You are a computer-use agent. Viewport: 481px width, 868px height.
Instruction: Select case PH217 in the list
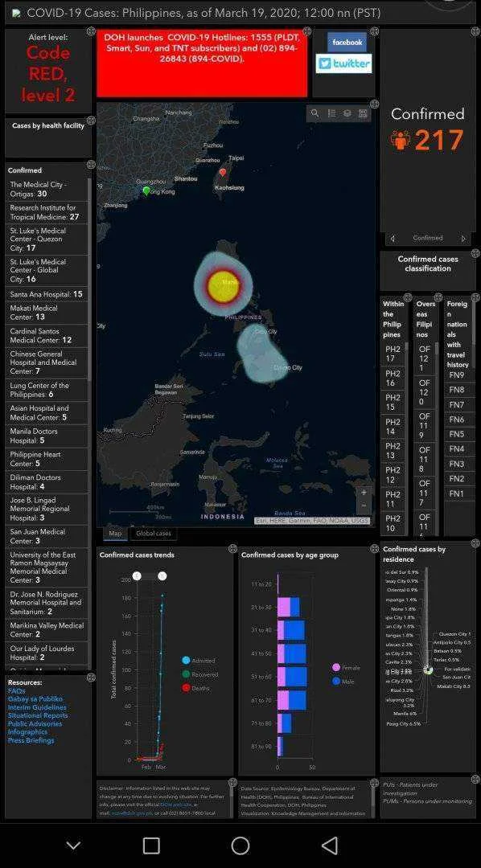(x=393, y=354)
